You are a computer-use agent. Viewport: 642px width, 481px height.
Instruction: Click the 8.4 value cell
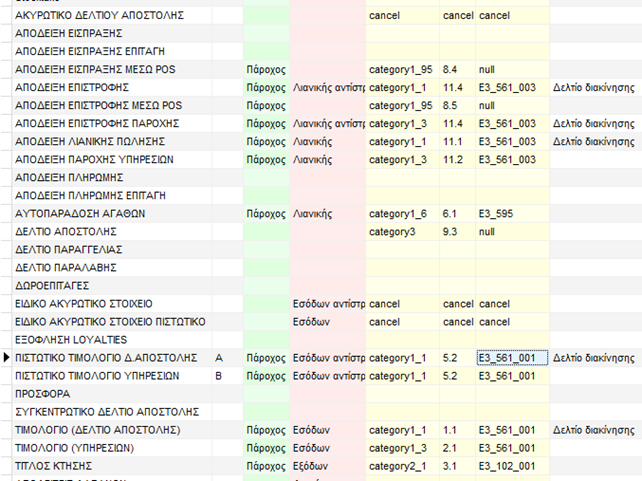tap(450, 70)
